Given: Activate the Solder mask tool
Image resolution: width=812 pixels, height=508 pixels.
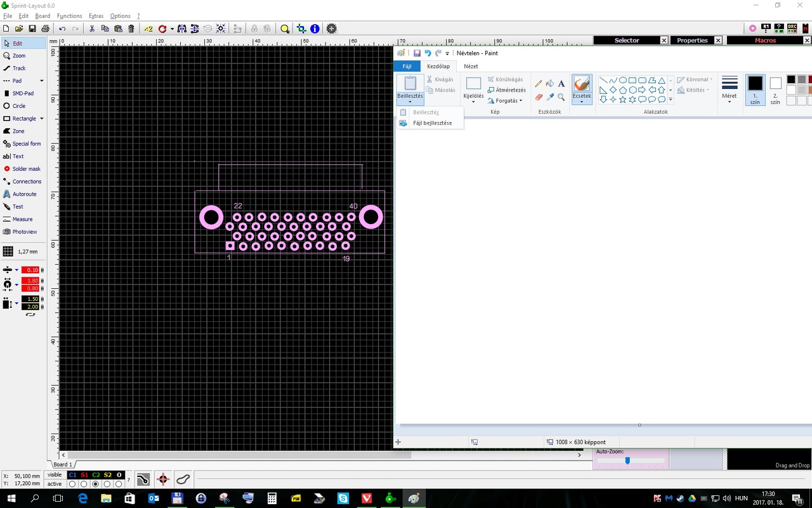Looking at the screenshot, I should pos(23,169).
